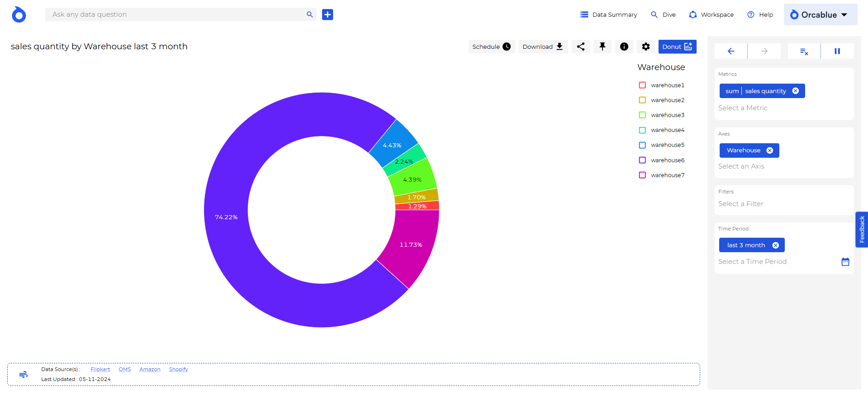Click the red 1.29% donut segment
868x395 pixels.
click(x=417, y=206)
